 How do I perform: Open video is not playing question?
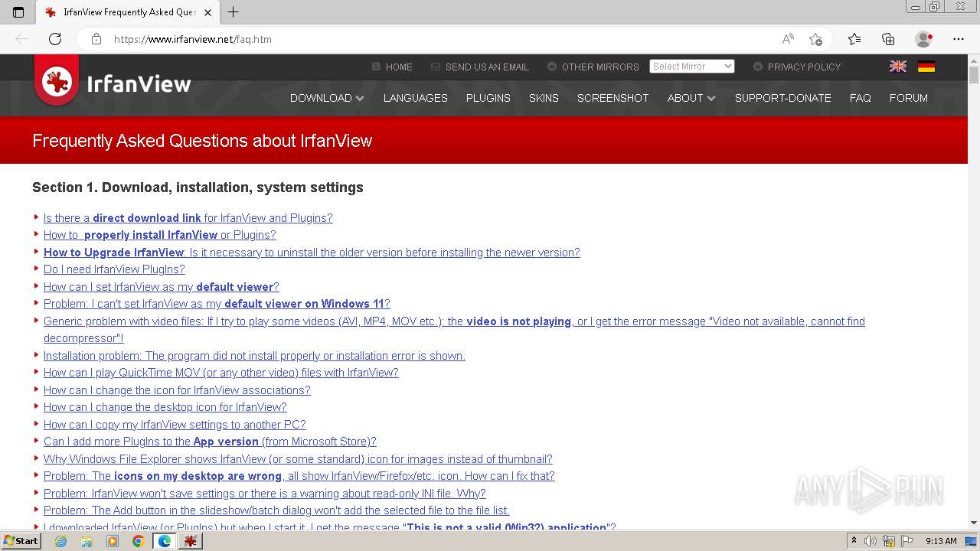point(454,330)
